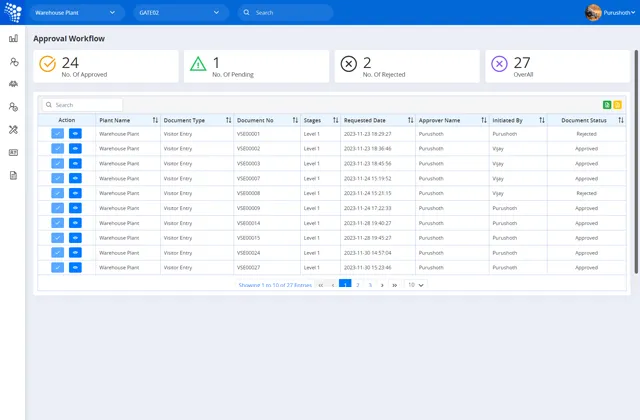
Task: View details of VSE00001 via eye icon
Action: pyautogui.click(x=75, y=133)
